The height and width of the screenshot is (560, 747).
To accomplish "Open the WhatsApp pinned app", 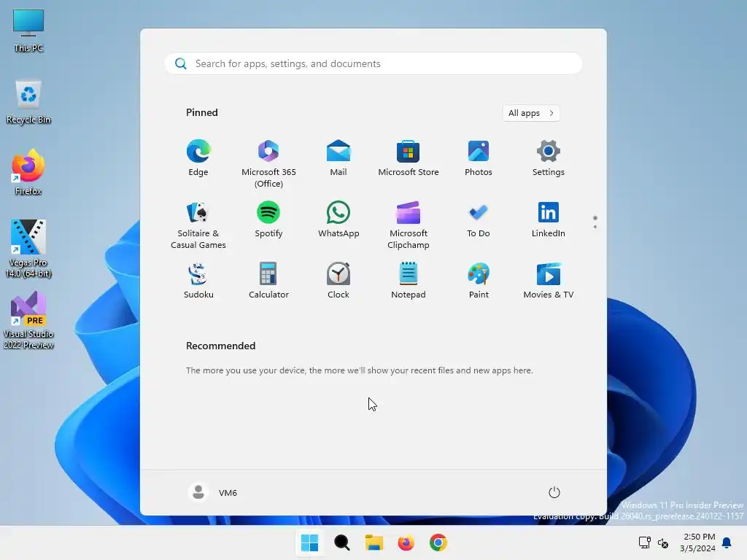I will click(x=338, y=220).
